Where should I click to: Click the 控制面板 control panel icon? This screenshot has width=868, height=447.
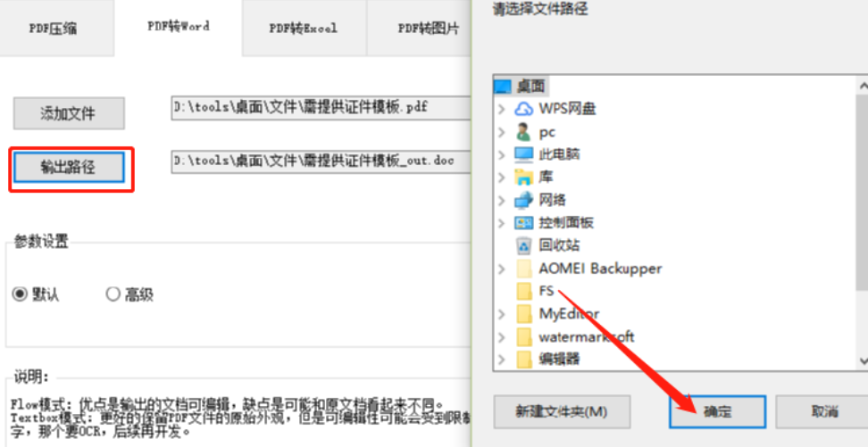[523, 222]
